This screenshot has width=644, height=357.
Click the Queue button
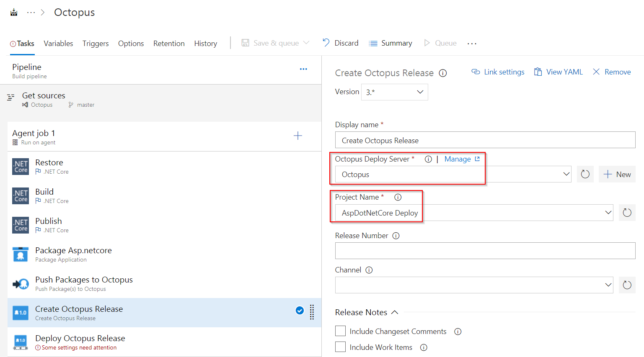pyautogui.click(x=440, y=43)
